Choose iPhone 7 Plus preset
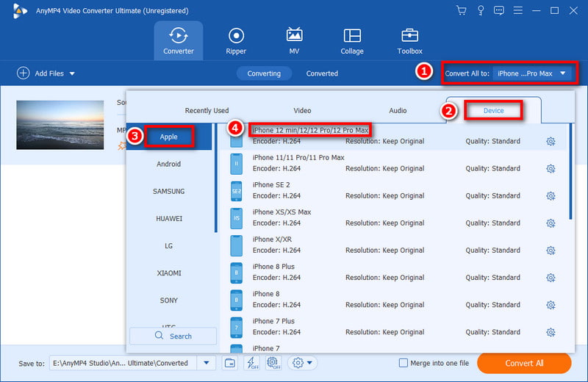Viewport: 588px width, 382px height. 393,327
